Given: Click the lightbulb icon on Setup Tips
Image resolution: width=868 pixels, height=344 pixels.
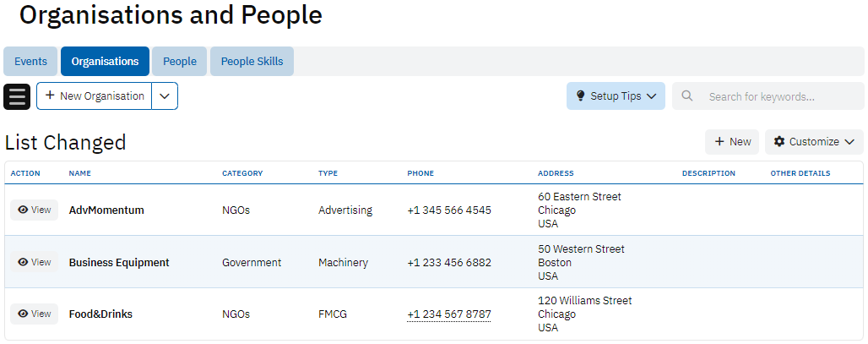Looking at the screenshot, I should (x=580, y=96).
